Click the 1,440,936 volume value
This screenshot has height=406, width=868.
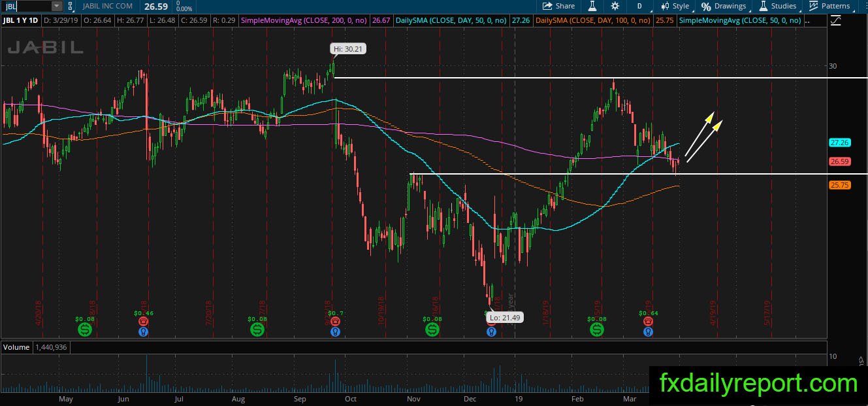(50, 347)
